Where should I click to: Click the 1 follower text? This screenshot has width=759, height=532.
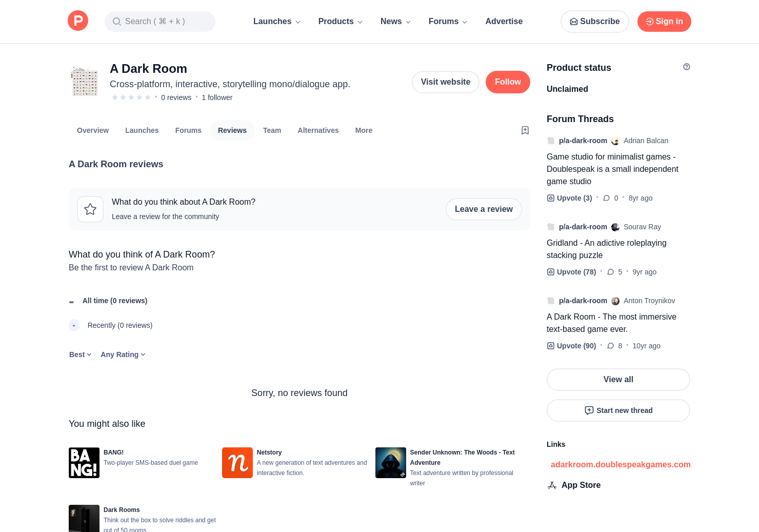pyautogui.click(x=217, y=97)
